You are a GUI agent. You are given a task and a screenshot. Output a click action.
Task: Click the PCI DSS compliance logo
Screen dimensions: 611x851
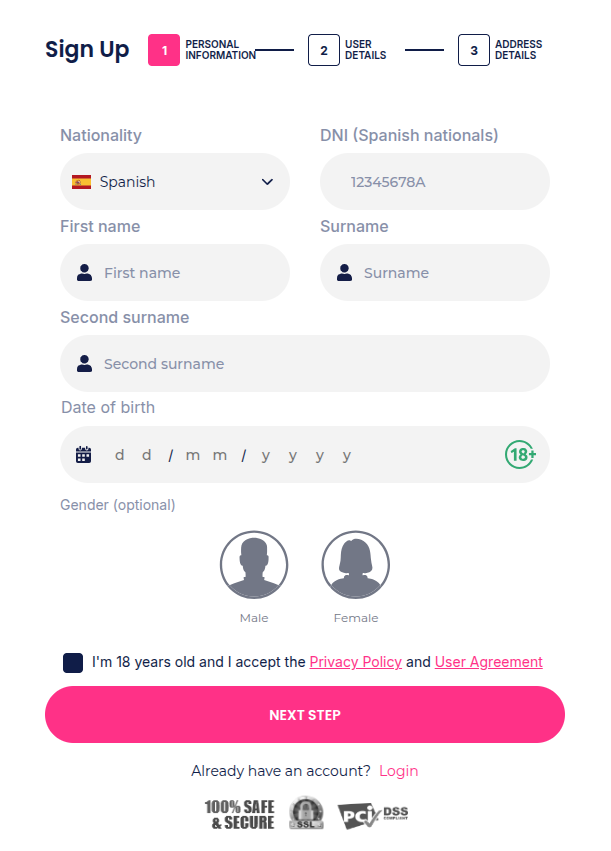[x=373, y=816]
